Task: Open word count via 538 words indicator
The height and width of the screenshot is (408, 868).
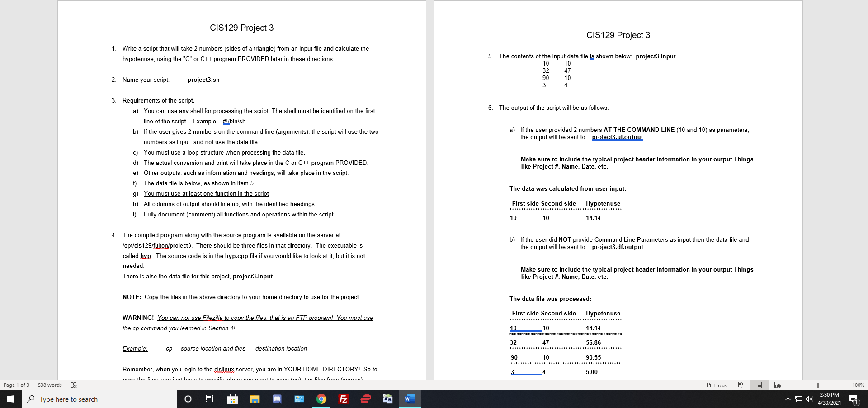Action: pos(49,385)
